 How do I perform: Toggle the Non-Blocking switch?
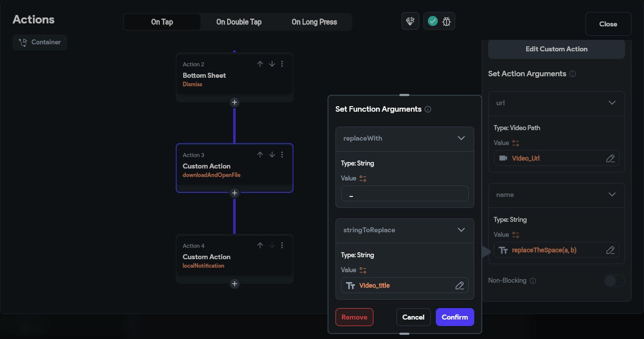(614, 281)
